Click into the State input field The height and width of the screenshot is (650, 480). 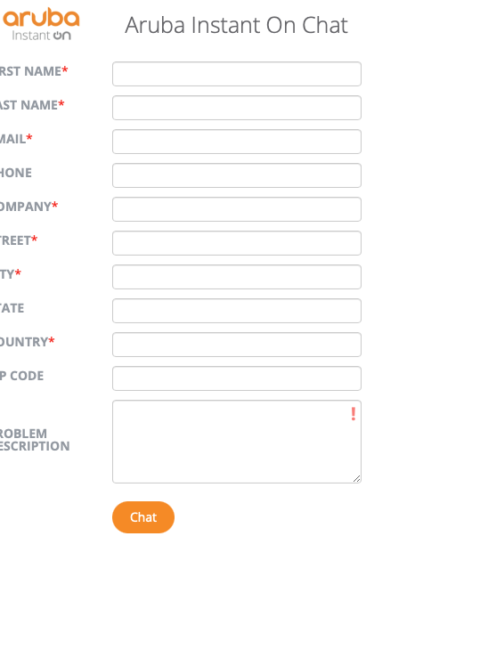[x=237, y=310]
